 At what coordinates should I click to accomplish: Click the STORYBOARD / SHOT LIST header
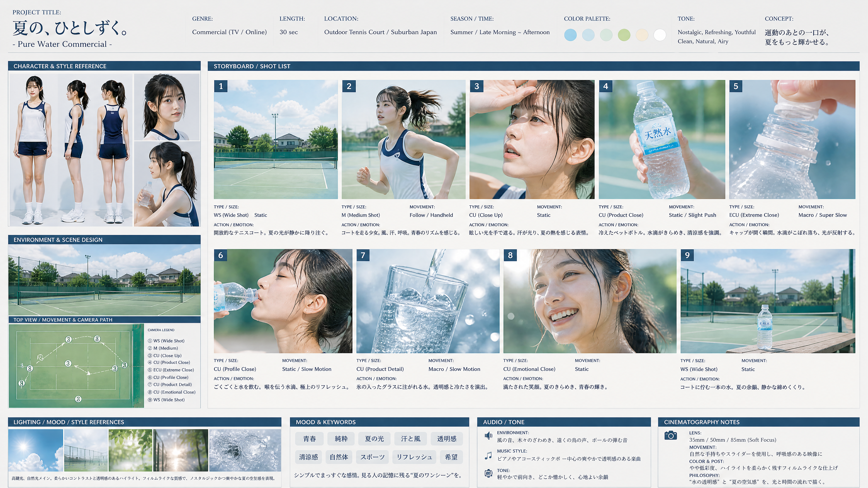533,66
